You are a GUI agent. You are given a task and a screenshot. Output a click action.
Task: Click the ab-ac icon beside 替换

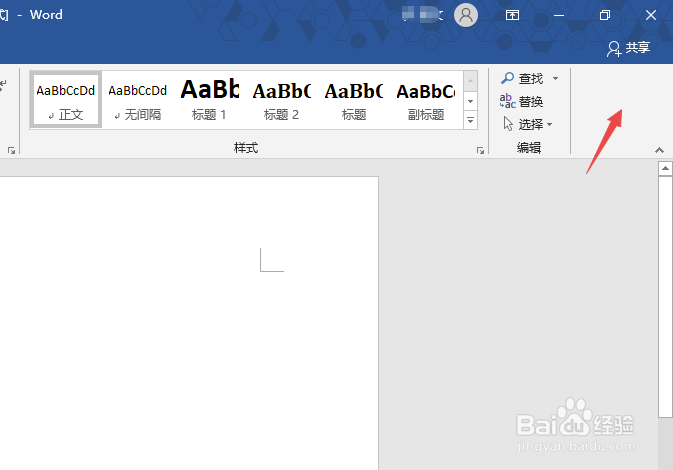507,101
